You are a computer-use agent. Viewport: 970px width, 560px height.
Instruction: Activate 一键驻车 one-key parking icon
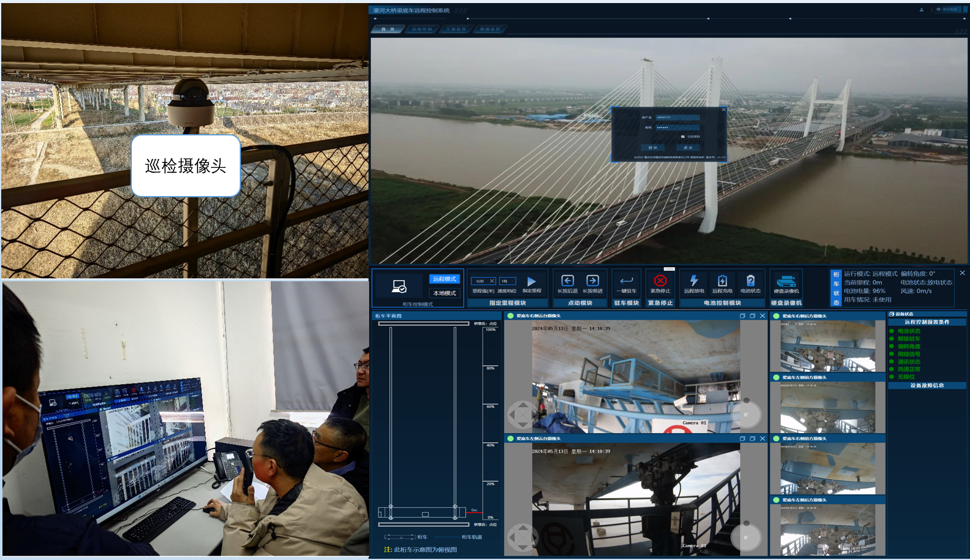[x=626, y=281]
